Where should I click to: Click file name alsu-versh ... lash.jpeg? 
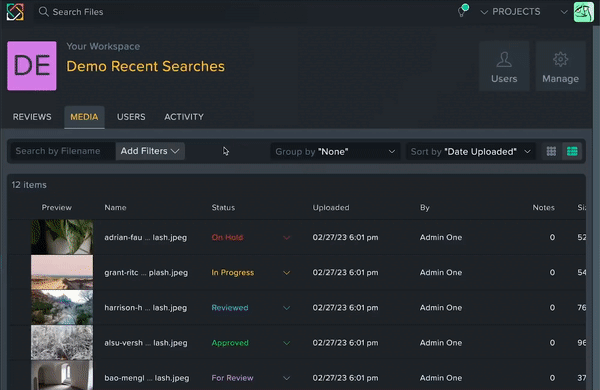point(146,343)
